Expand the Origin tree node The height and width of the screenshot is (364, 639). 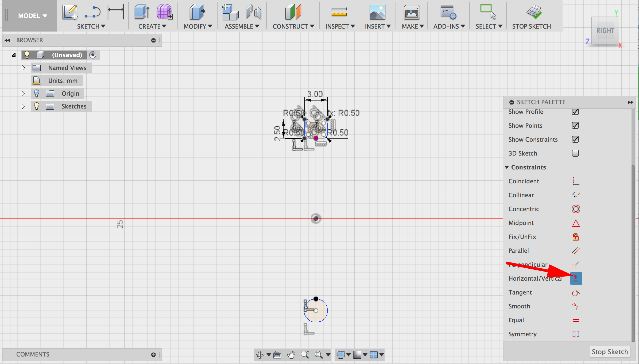click(23, 94)
